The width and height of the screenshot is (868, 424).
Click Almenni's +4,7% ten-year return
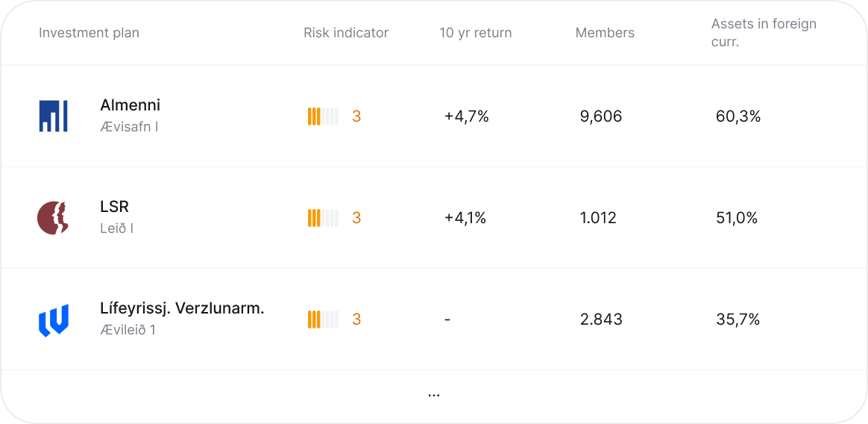tap(466, 116)
